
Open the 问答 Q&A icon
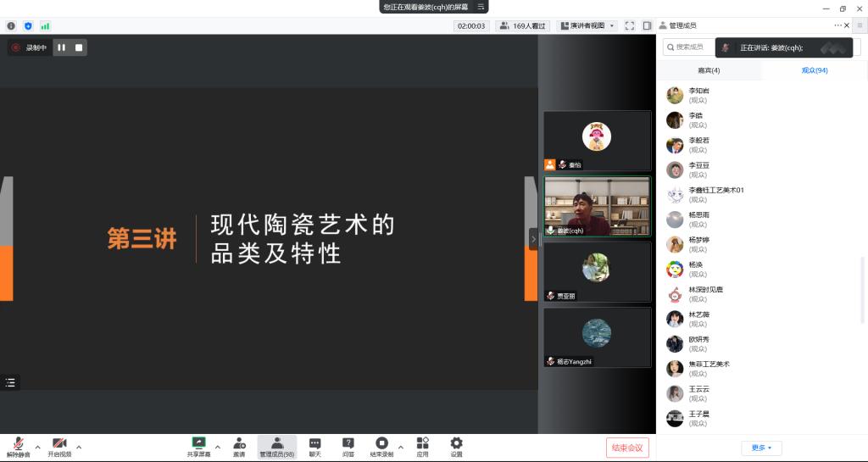[348, 446]
